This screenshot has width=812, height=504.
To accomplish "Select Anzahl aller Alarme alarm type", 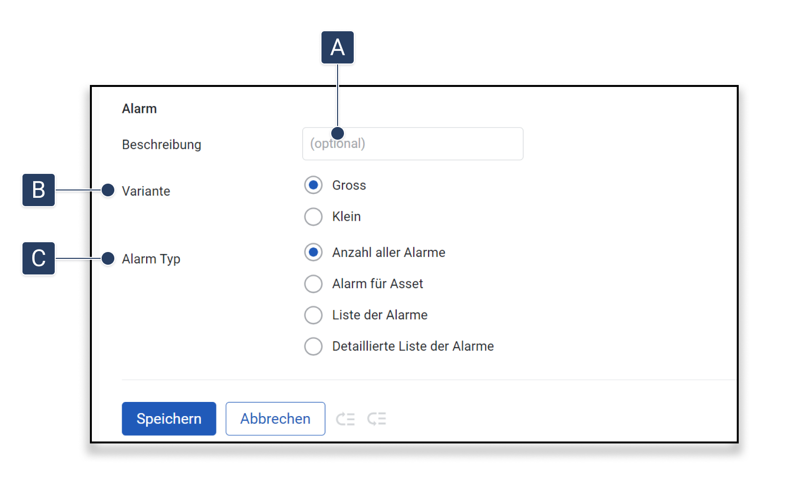I will pos(313,252).
